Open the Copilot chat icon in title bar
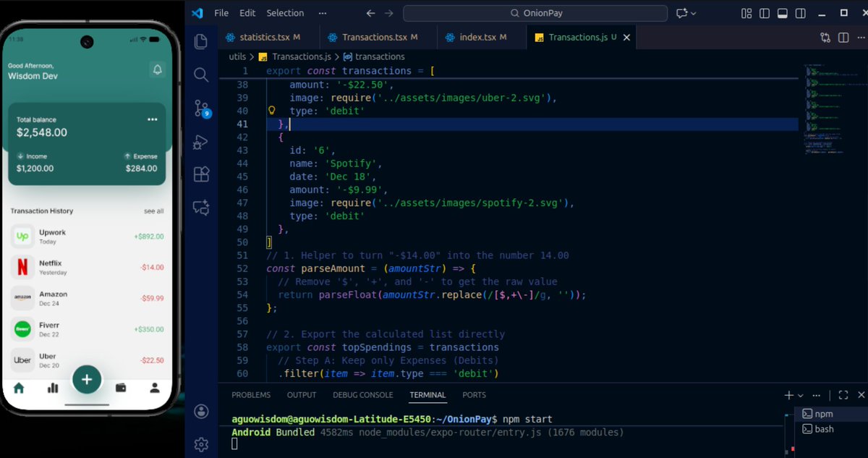This screenshot has width=868, height=458. 681,13
